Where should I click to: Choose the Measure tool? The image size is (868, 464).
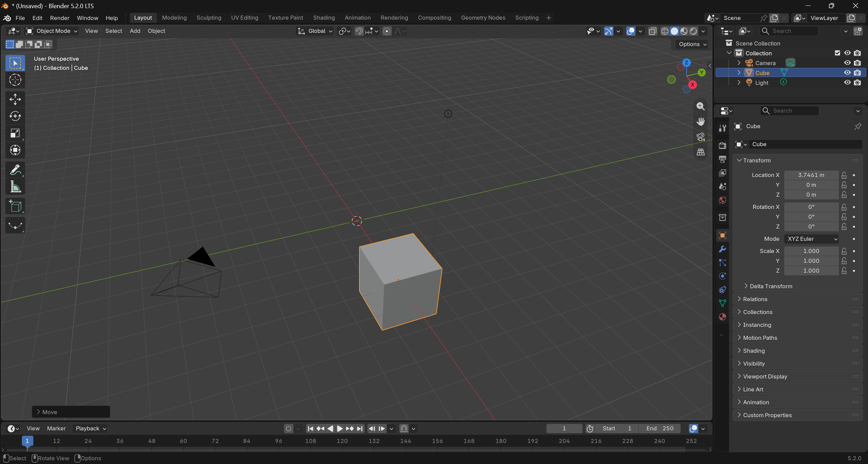15,187
